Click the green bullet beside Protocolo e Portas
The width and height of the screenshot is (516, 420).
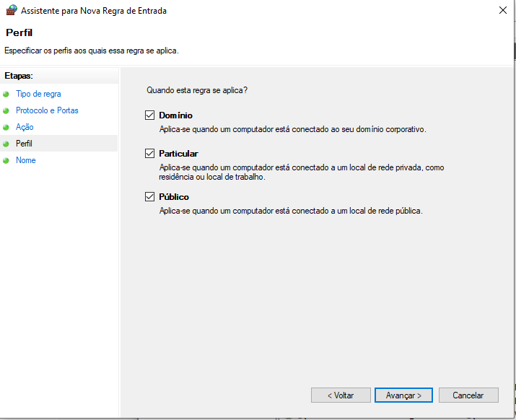point(6,111)
